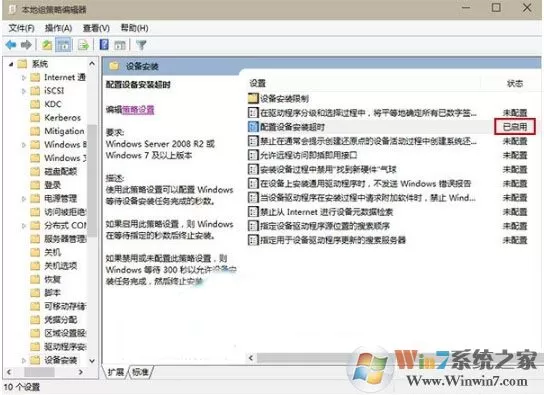Expand the iSCSI folder node
Screen dimensions: 544x395
coord(24,91)
